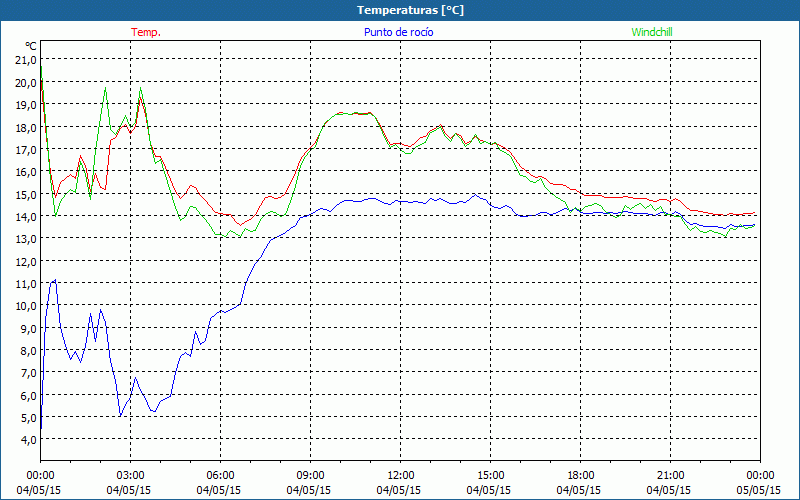Click the 21:00 time label
This screenshot has width=800, height=500.
pos(670,476)
